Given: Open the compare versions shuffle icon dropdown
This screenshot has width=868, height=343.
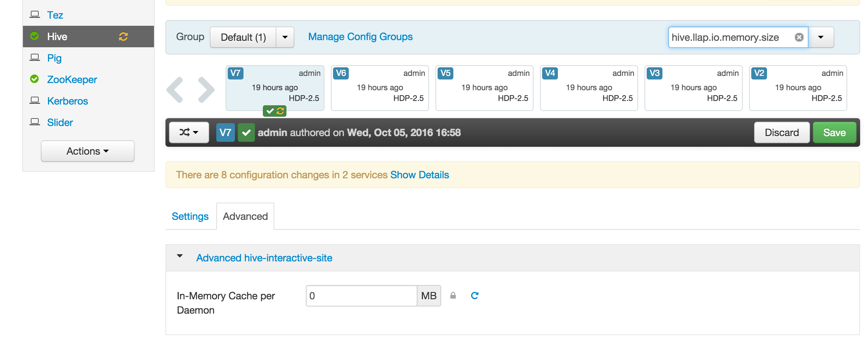Looking at the screenshot, I should click(189, 132).
